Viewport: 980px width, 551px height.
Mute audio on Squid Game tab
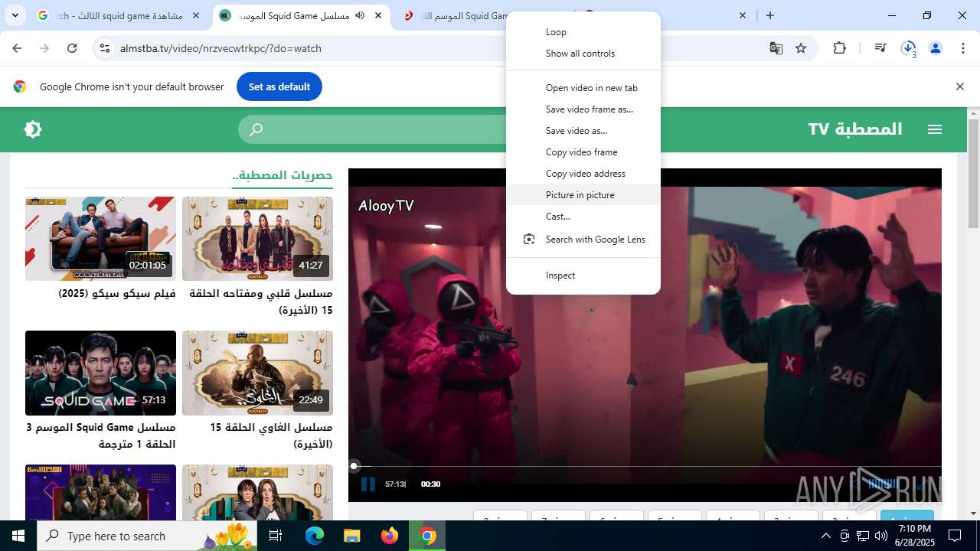click(360, 15)
